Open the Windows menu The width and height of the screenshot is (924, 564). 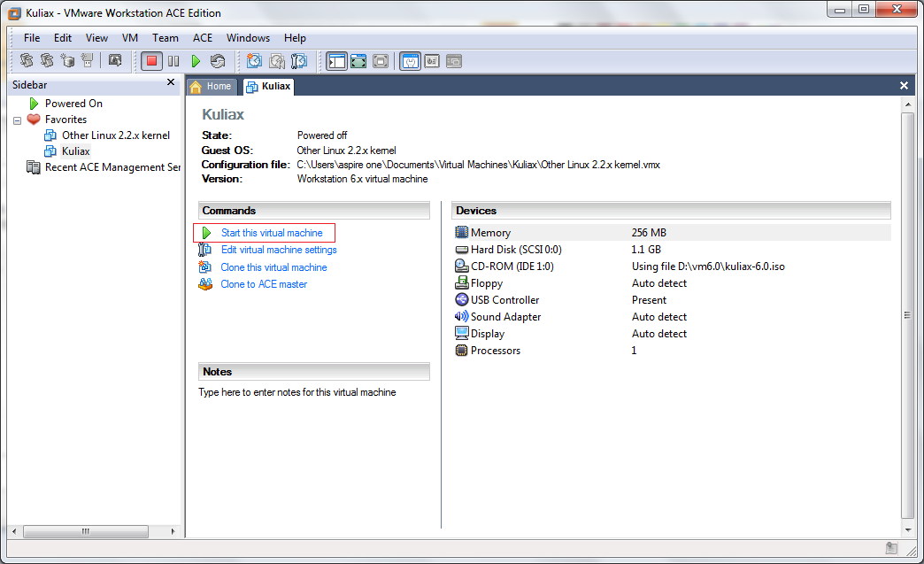(x=248, y=38)
